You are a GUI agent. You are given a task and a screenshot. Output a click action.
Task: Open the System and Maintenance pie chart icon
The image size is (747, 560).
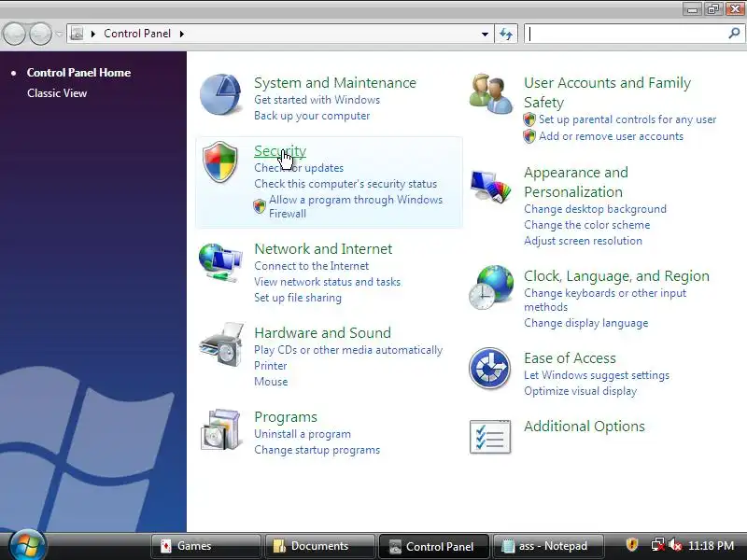[x=220, y=94]
